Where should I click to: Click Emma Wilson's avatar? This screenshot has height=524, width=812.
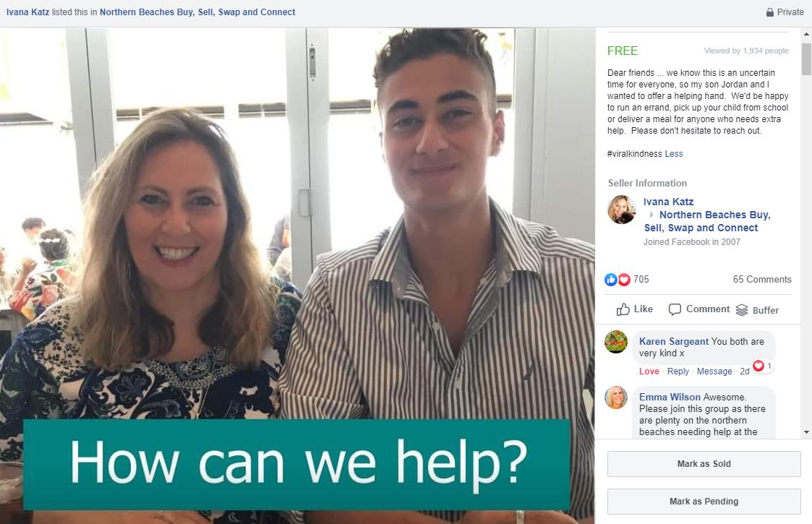pos(616,398)
